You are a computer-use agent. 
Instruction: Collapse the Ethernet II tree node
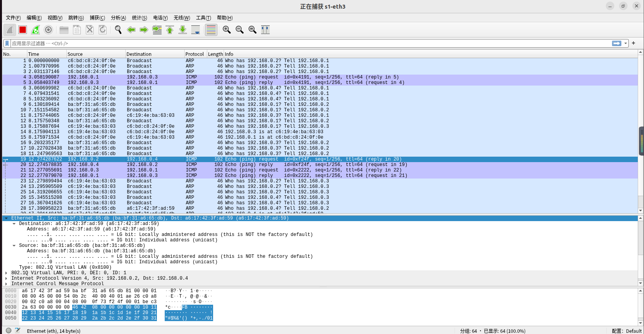(6, 218)
